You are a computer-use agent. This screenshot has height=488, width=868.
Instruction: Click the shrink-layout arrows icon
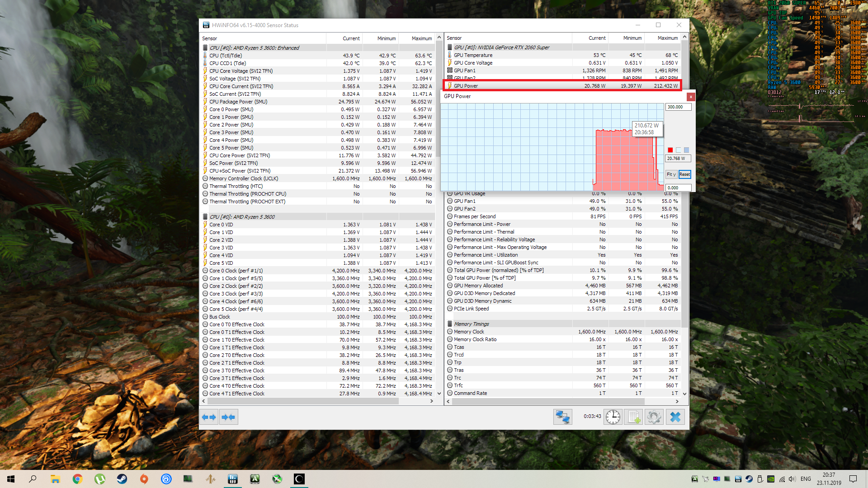coord(229,417)
